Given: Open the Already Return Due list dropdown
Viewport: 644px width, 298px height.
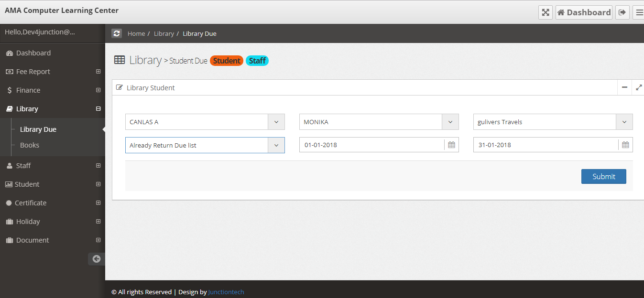Looking at the screenshot, I should [205, 145].
